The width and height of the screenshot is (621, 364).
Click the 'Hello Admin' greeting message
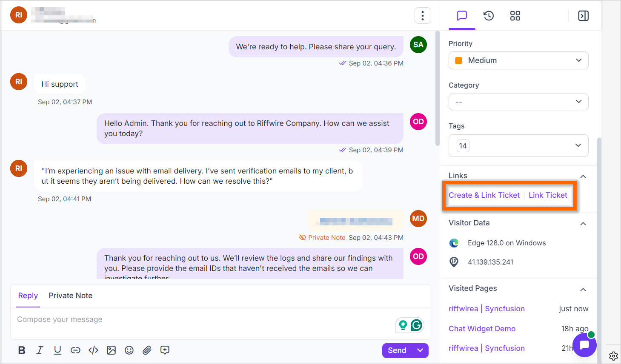pyautogui.click(x=250, y=128)
